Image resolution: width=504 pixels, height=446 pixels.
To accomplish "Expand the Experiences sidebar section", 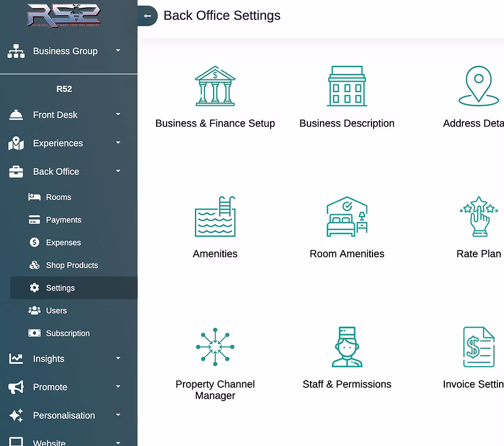I will pyautogui.click(x=118, y=143).
